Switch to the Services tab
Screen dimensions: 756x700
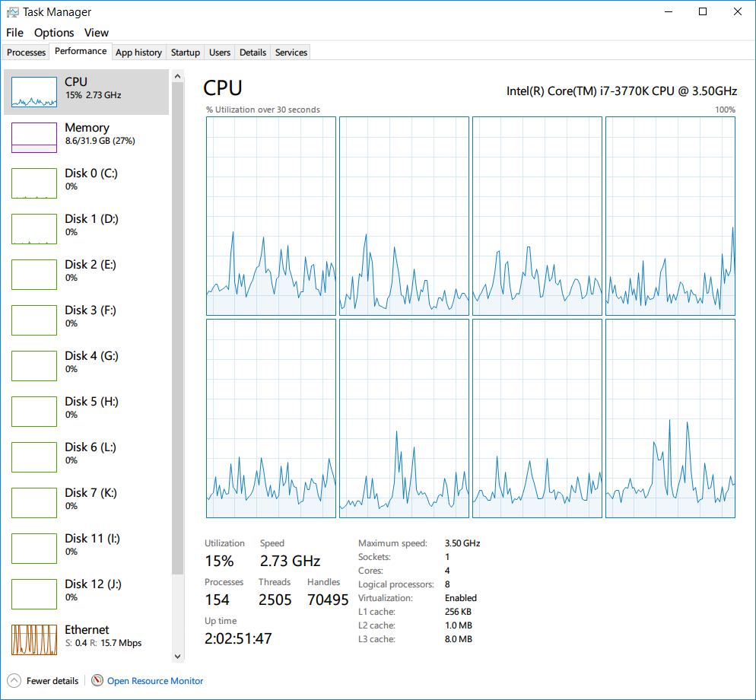pyautogui.click(x=291, y=52)
